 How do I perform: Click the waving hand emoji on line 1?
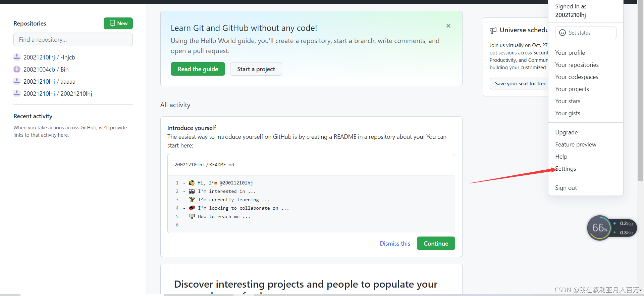192,183
